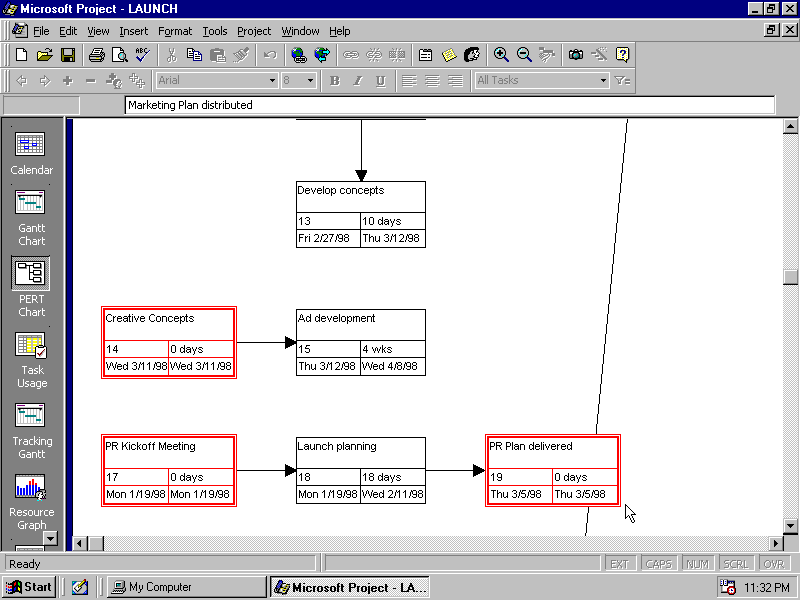800x600 pixels.
Task: Open the Insert menu
Action: [134, 31]
